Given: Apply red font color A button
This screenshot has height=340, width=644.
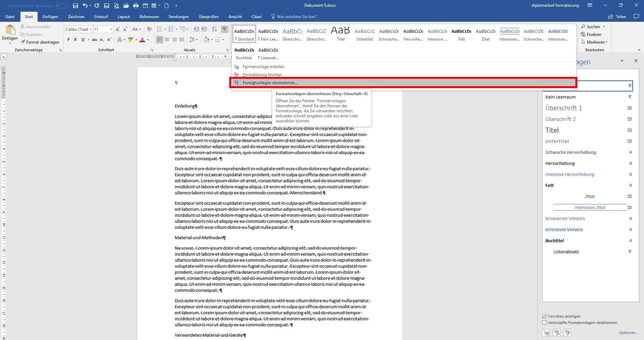Looking at the screenshot, I should click(142, 40).
